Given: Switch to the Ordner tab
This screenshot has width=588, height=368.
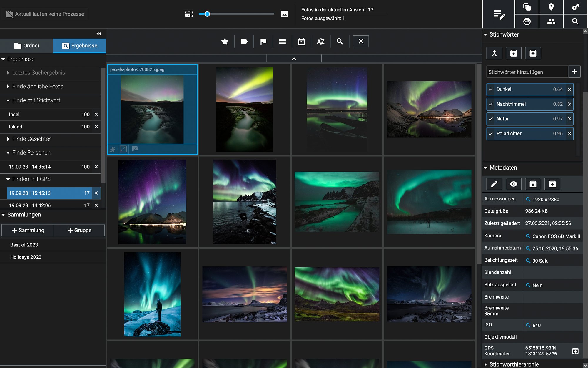Looking at the screenshot, I should coord(26,46).
